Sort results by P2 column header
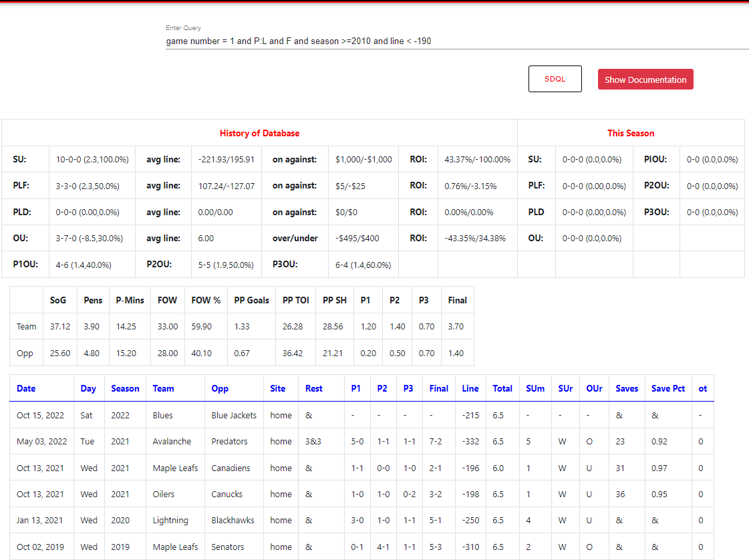The height and width of the screenshot is (560, 749). tap(382, 388)
